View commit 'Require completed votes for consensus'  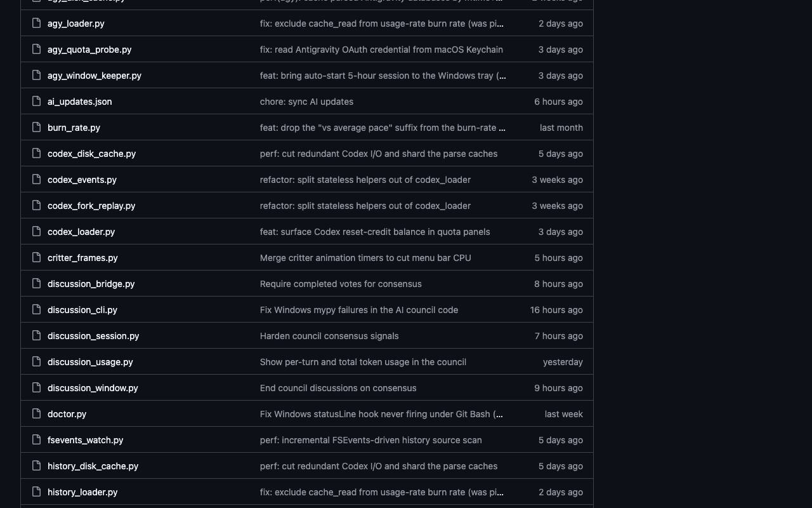341,284
